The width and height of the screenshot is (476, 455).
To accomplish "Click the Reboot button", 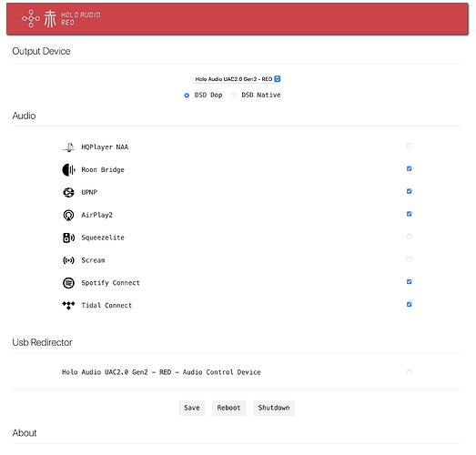I will 228,408.
